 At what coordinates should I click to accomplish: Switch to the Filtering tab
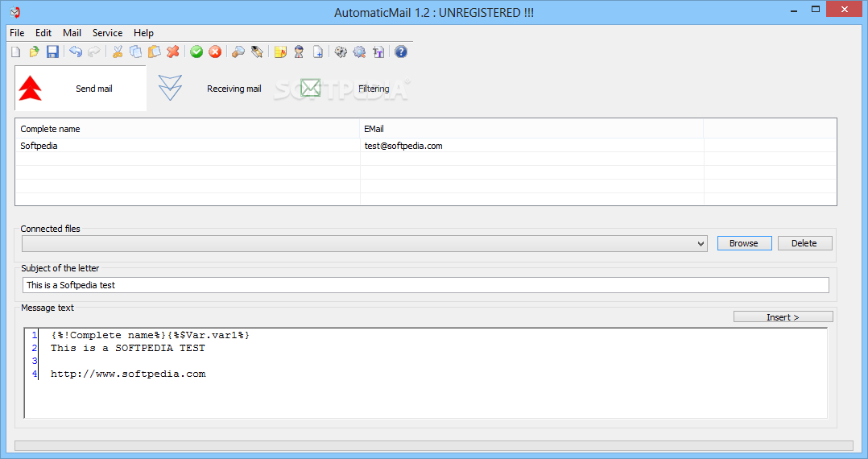[346, 89]
